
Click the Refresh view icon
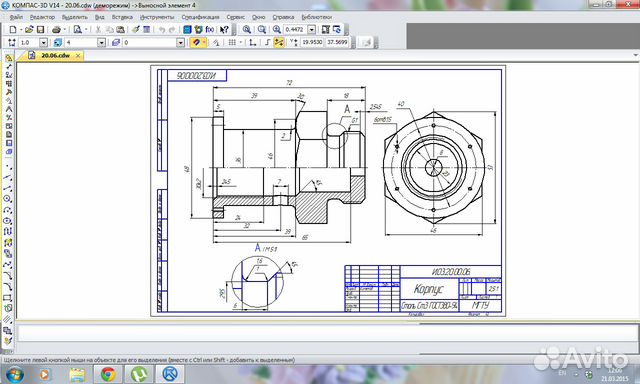(x=337, y=29)
